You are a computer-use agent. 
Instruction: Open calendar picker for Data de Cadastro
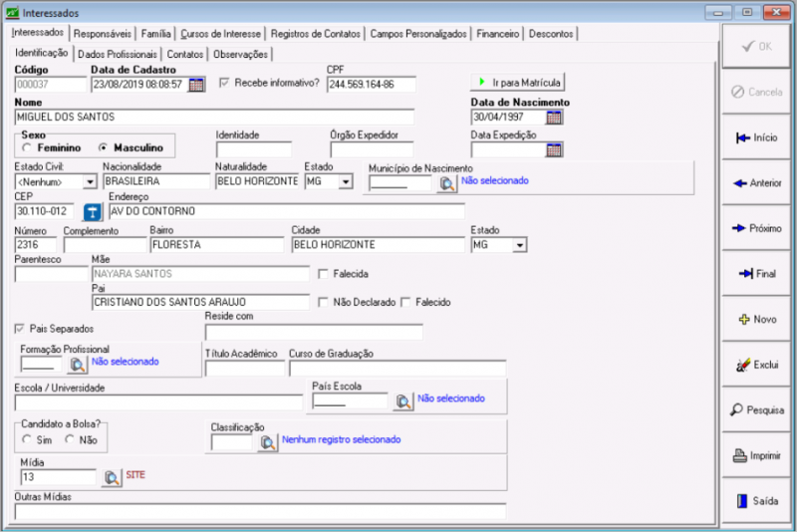[196, 84]
